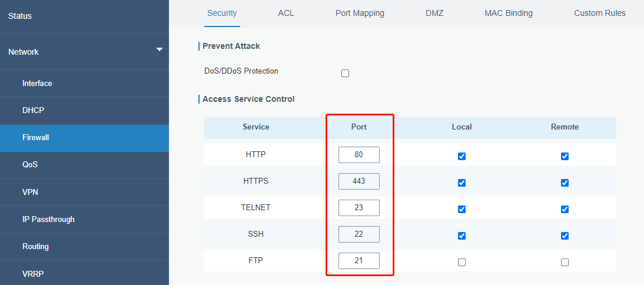Select the Custom Rules tab
This screenshot has width=644, height=285.
click(600, 13)
